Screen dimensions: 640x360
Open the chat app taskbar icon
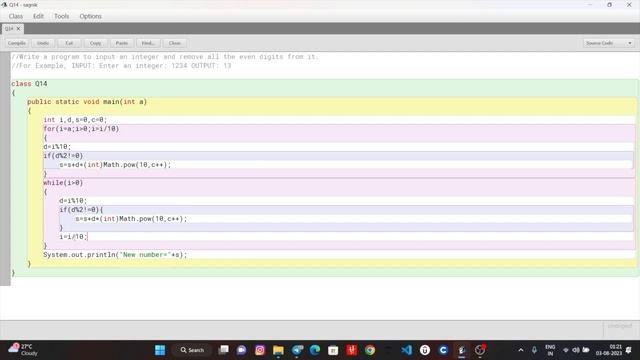tap(242, 350)
